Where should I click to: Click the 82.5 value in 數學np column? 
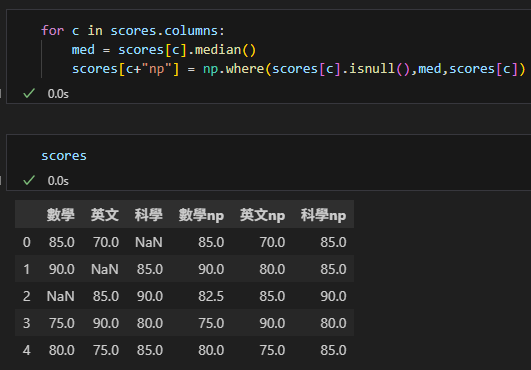pyautogui.click(x=211, y=297)
